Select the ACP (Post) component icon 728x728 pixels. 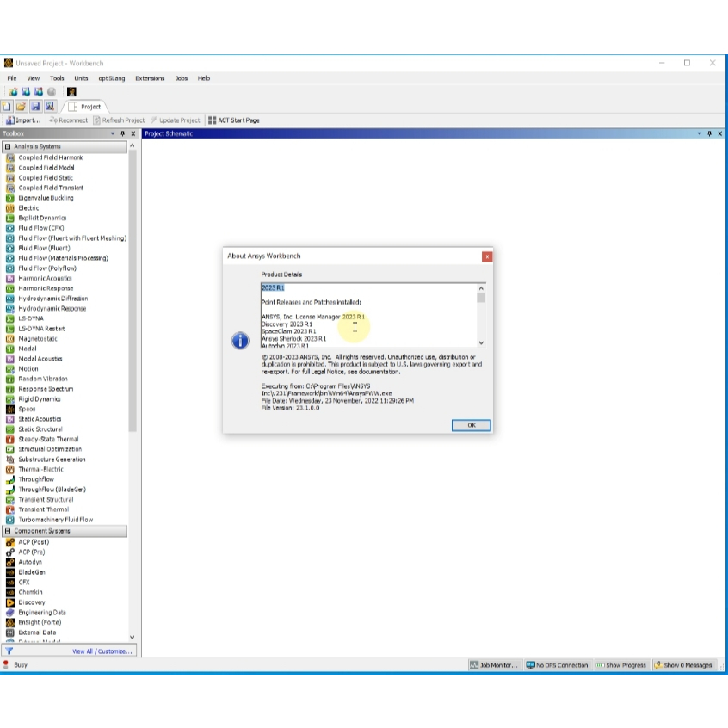click(x=10, y=542)
